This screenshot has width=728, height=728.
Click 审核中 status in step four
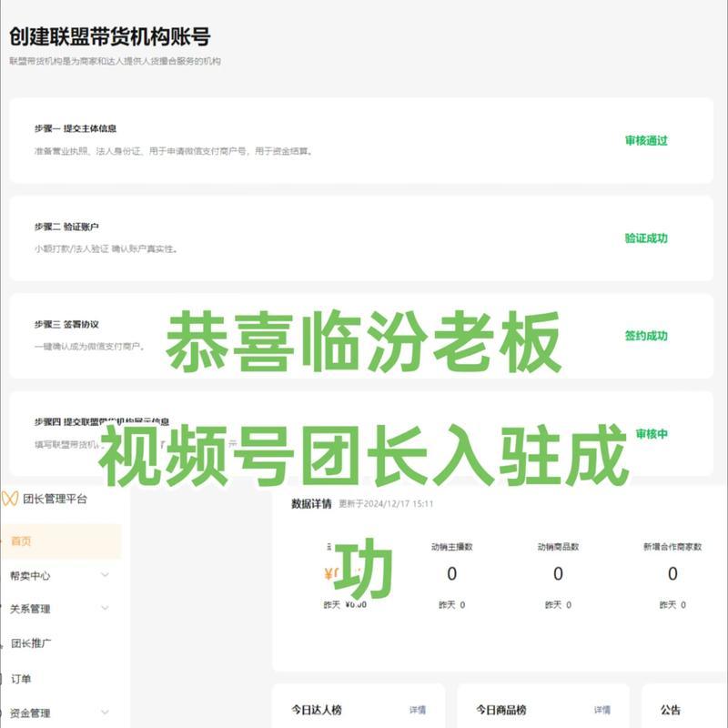[x=652, y=434]
